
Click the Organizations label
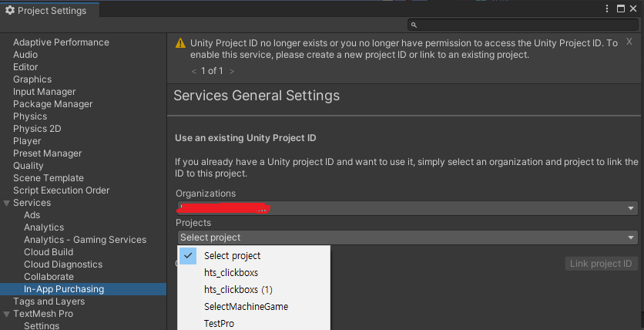click(206, 194)
